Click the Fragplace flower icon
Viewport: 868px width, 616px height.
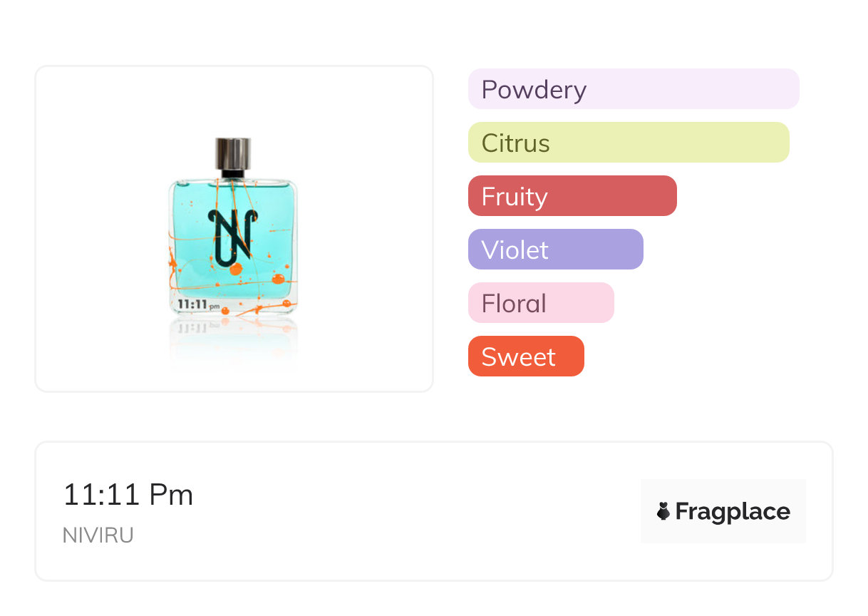pyautogui.click(x=663, y=511)
